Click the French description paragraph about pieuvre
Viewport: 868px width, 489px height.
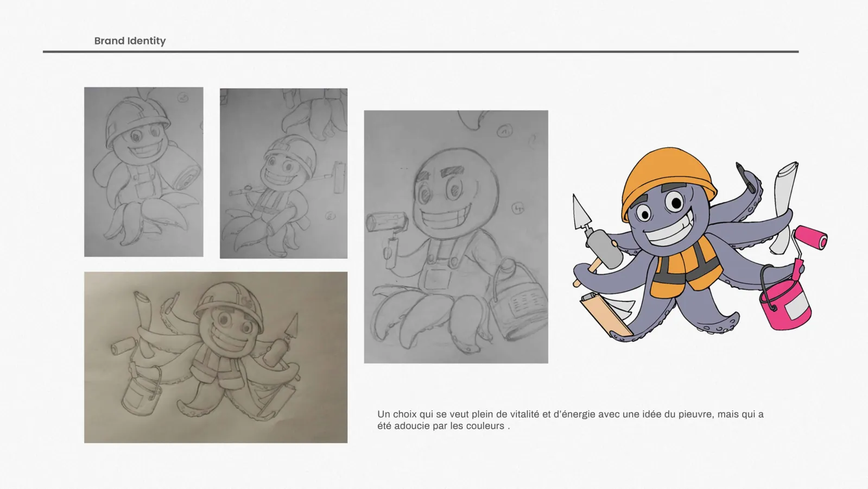(x=571, y=420)
